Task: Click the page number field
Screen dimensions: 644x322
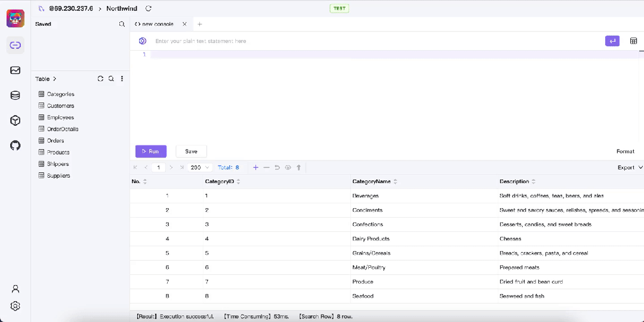Action: (x=159, y=168)
